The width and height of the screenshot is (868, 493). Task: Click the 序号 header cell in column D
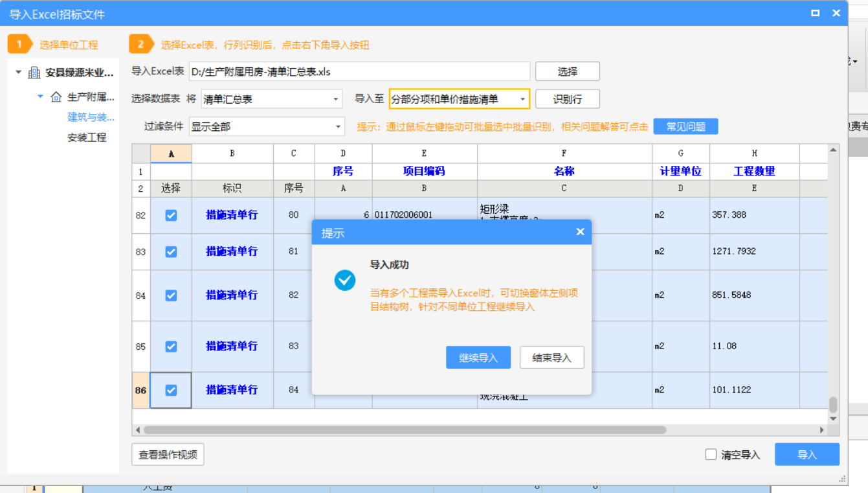(343, 171)
